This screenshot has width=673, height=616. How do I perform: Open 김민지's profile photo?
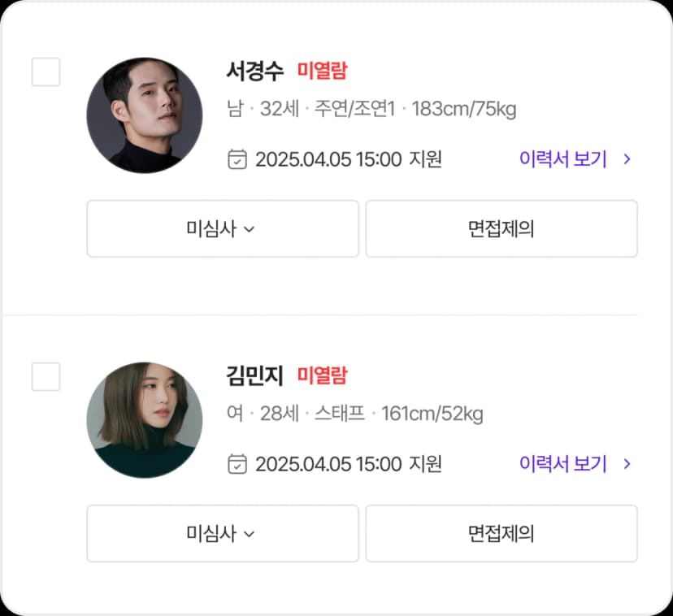click(145, 419)
